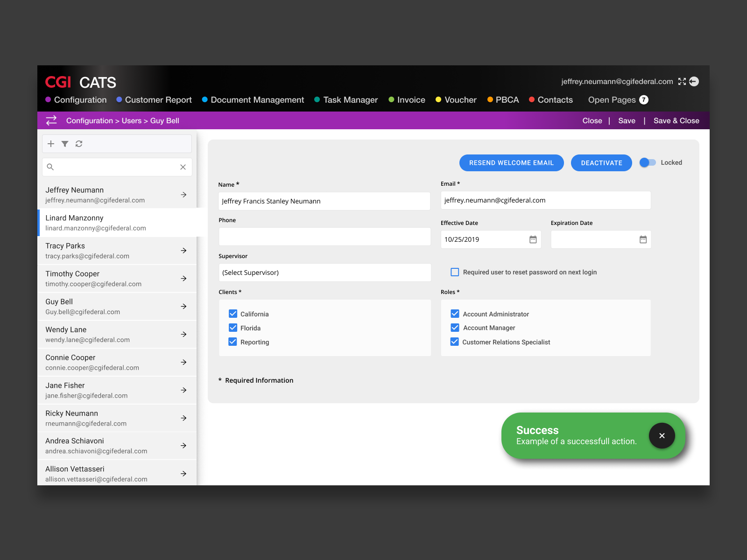
Task: Open the Select Supervisor dropdown
Action: tap(324, 273)
